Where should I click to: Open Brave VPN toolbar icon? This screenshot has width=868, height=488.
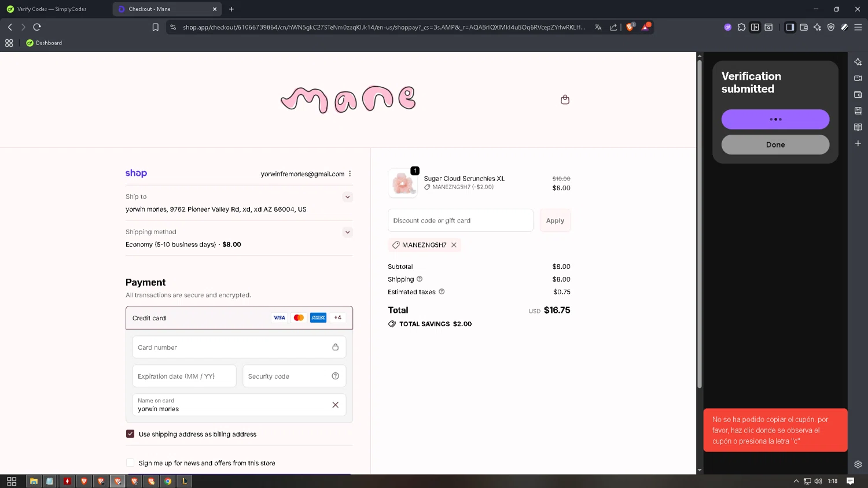831,27
